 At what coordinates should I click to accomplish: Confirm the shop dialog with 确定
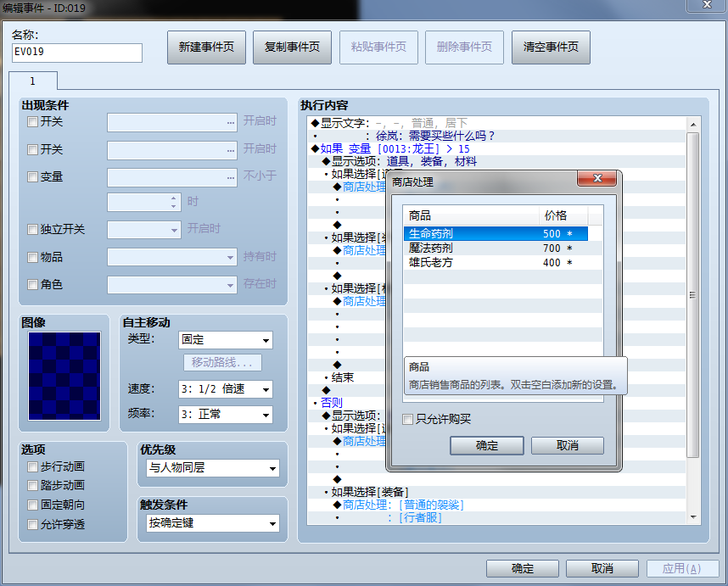pyautogui.click(x=486, y=446)
